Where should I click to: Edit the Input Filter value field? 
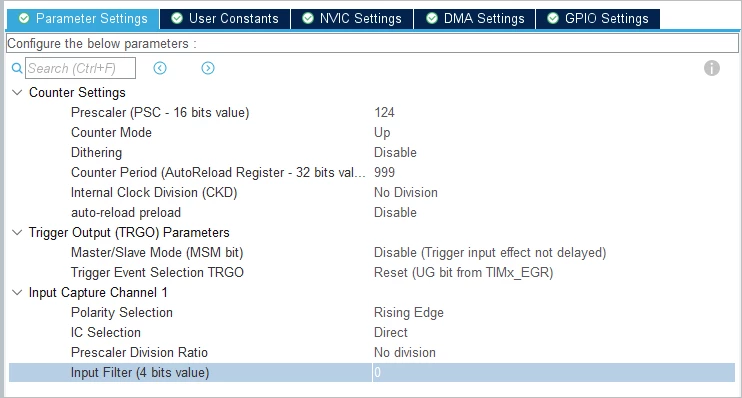coord(554,372)
